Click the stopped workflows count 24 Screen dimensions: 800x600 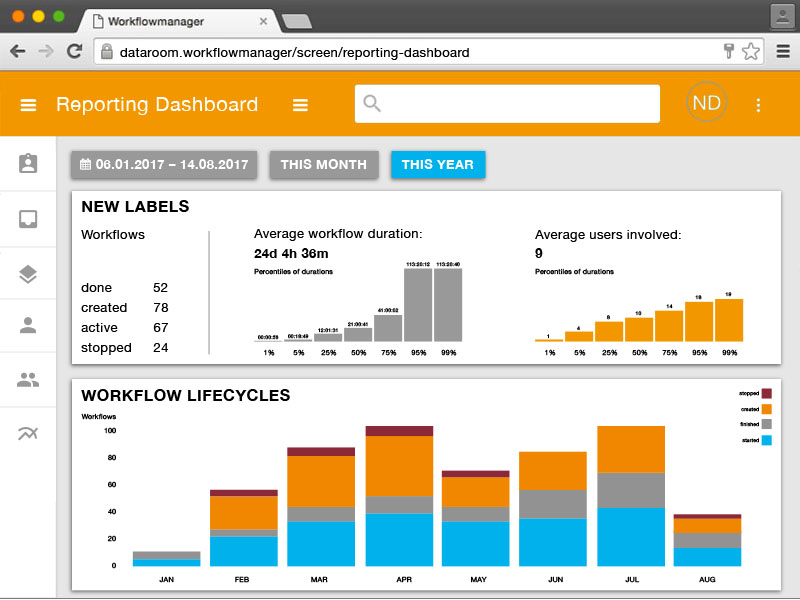pos(160,347)
